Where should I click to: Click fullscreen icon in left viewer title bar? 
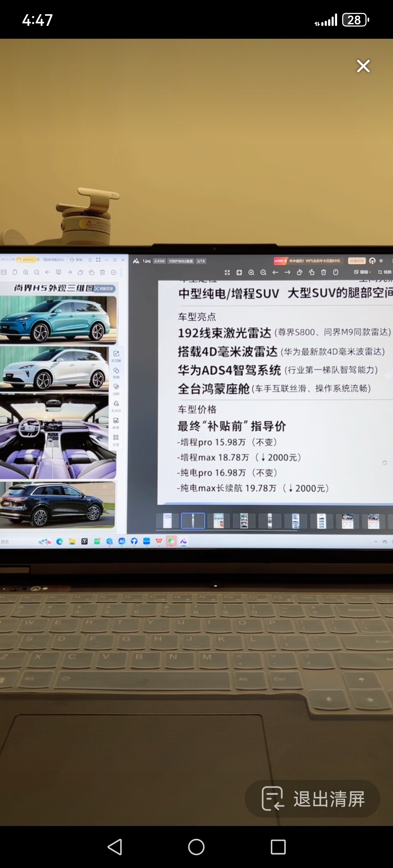pos(98,260)
